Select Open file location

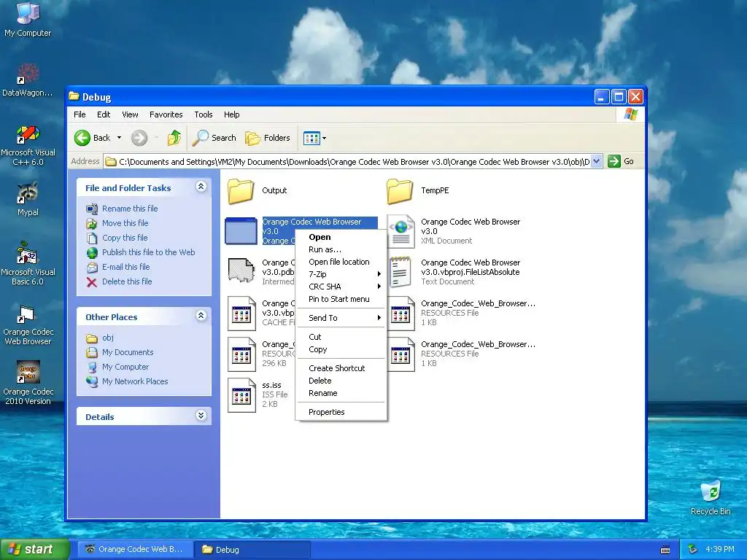point(341,262)
